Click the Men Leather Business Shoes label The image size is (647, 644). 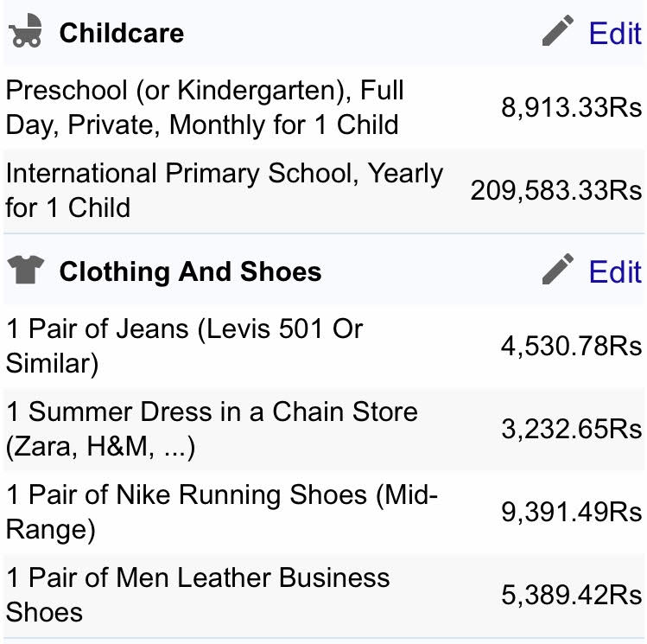[x=198, y=595]
